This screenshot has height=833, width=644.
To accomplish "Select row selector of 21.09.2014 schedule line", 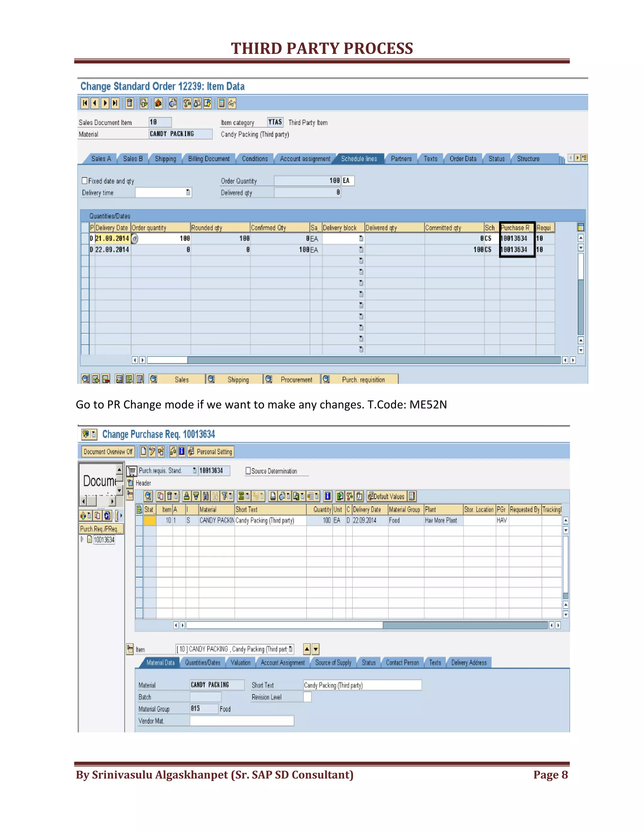I will tap(85, 238).
